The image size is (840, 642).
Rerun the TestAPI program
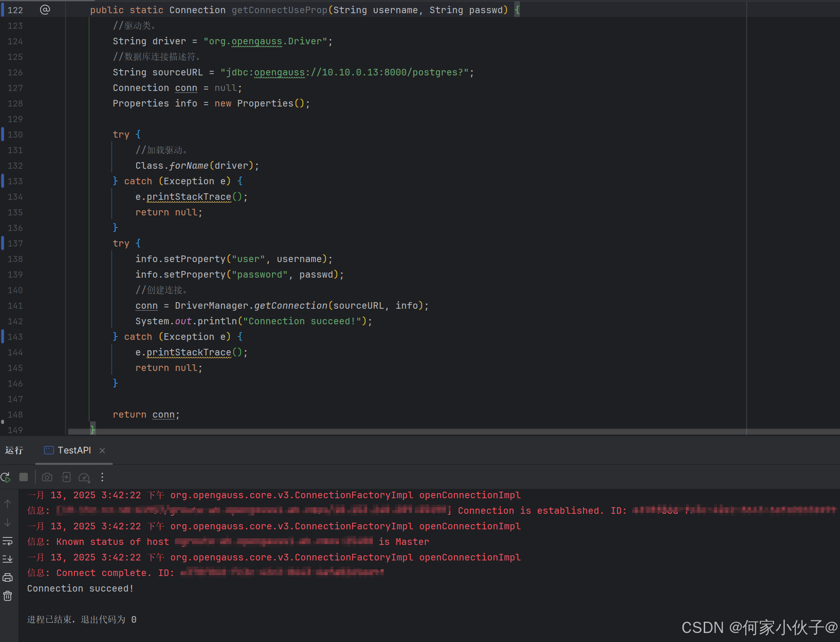click(6, 477)
